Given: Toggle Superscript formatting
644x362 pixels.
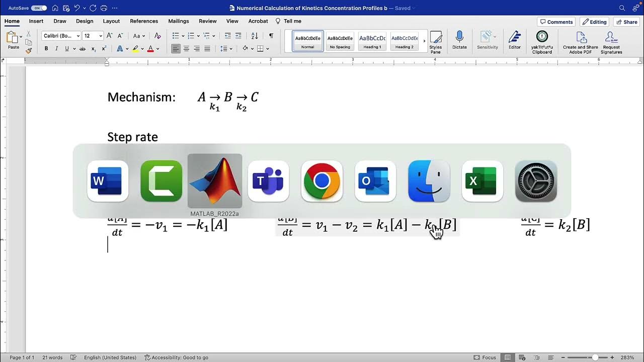Looking at the screenshot, I should (x=104, y=49).
